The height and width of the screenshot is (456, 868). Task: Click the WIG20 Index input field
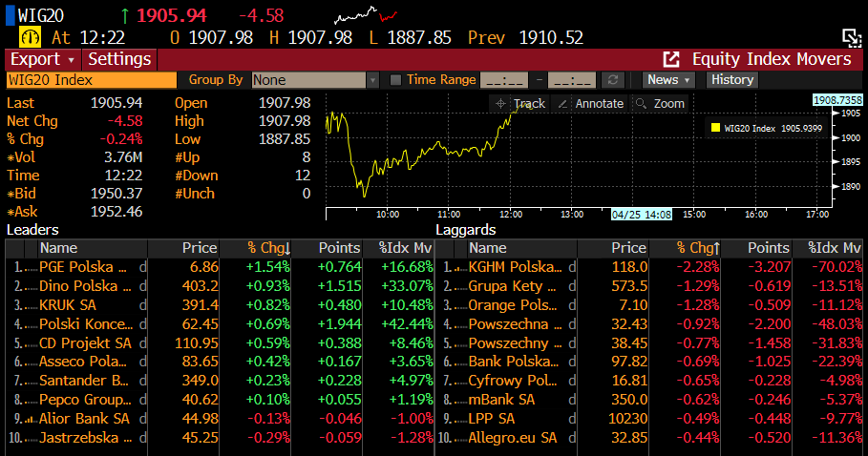coord(92,80)
